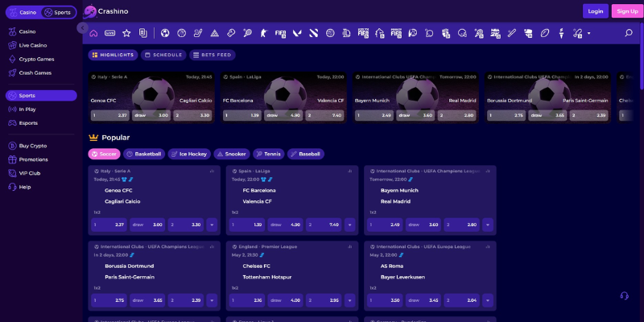Image resolution: width=644 pixels, height=322 pixels.
Task: Open Live Casino in sidebar
Action: click(41, 45)
